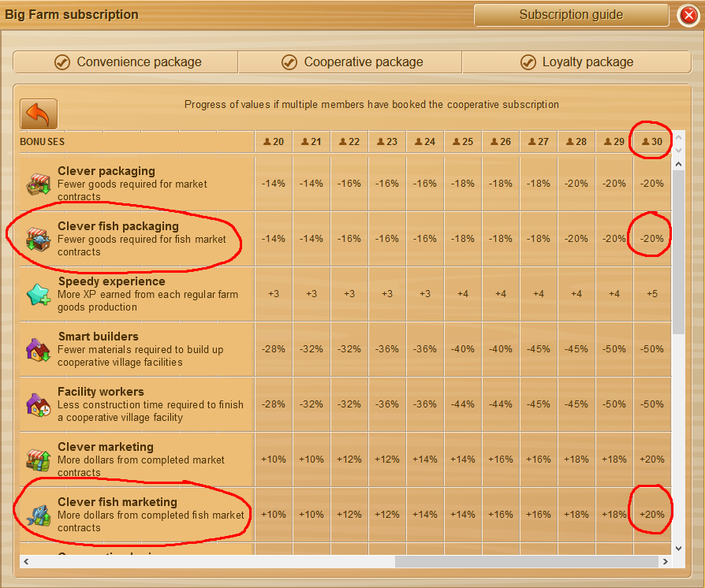This screenshot has height=588, width=705.
Task: Click the Clever packaging crate icon
Action: pos(39,184)
